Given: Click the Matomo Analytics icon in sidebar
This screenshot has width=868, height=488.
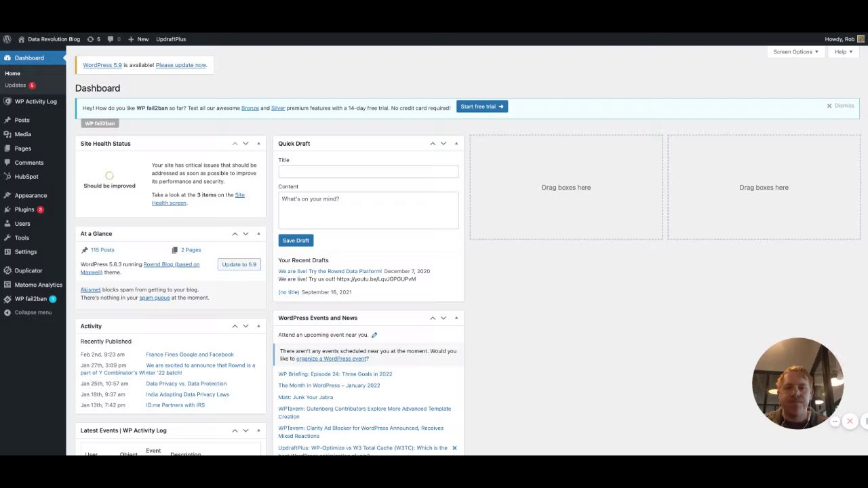Looking at the screenshot, I should click(7, 285).
